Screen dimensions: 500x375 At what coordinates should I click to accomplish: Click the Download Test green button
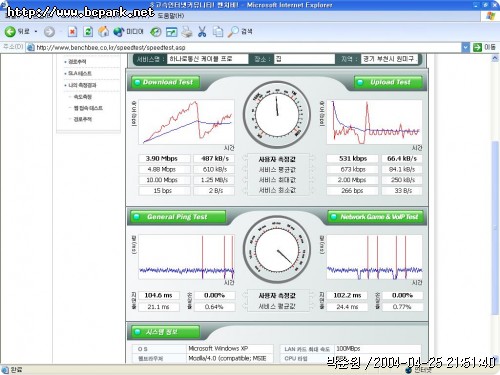click(x=166, y=82)
